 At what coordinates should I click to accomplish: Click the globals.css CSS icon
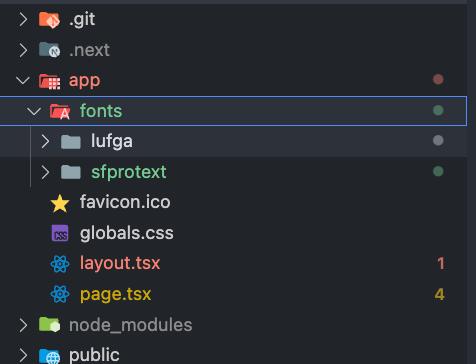coord(60,233)
